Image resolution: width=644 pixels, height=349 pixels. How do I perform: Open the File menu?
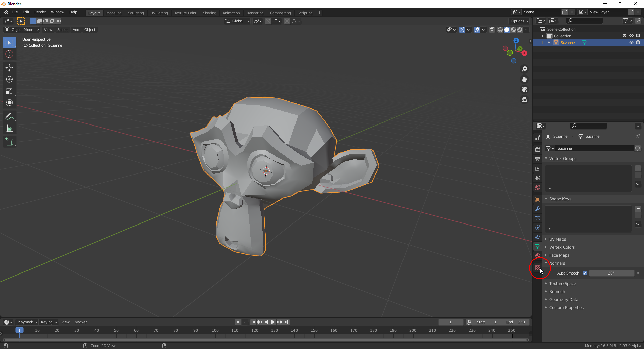[x=15, y=12]
